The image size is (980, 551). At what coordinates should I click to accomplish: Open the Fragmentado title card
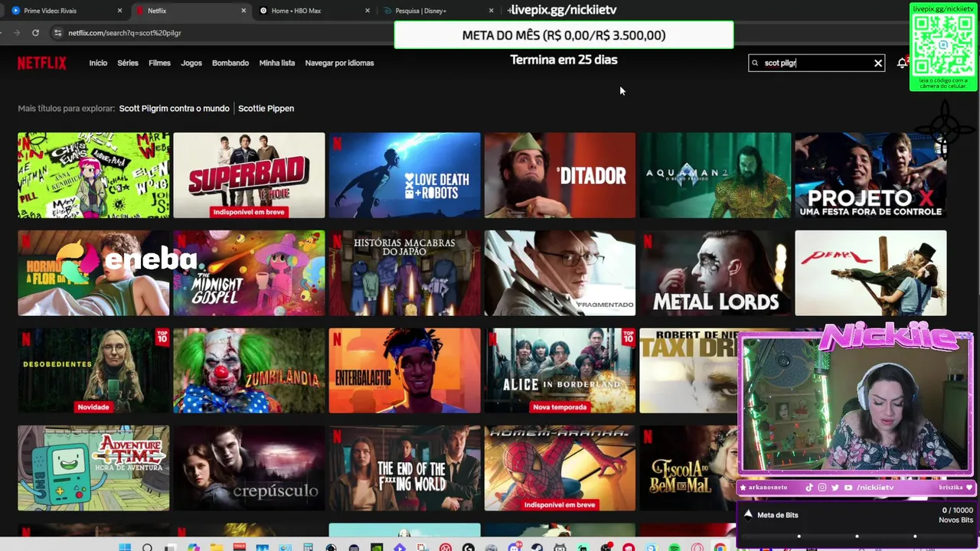(x=560, y=273)
